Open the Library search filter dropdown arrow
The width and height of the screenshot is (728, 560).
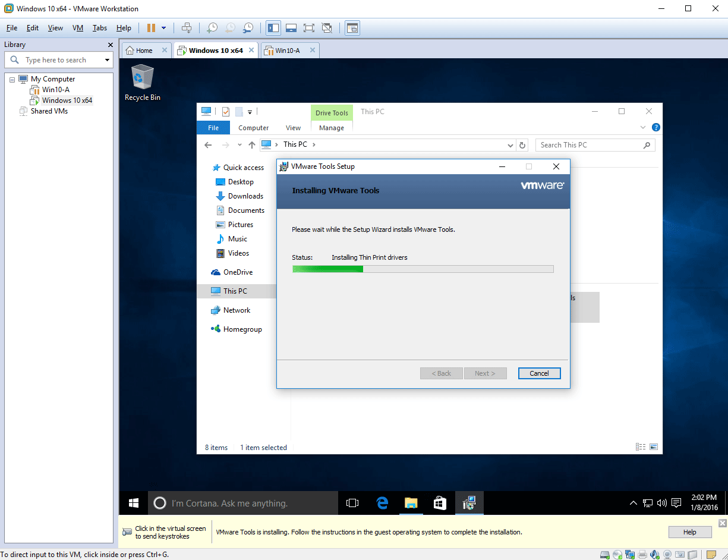point(107,60)
